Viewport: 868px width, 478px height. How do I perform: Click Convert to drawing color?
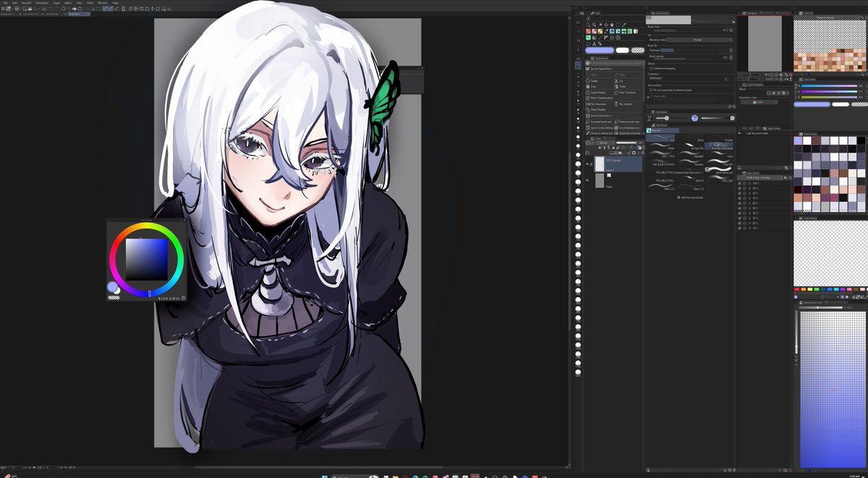599,133
